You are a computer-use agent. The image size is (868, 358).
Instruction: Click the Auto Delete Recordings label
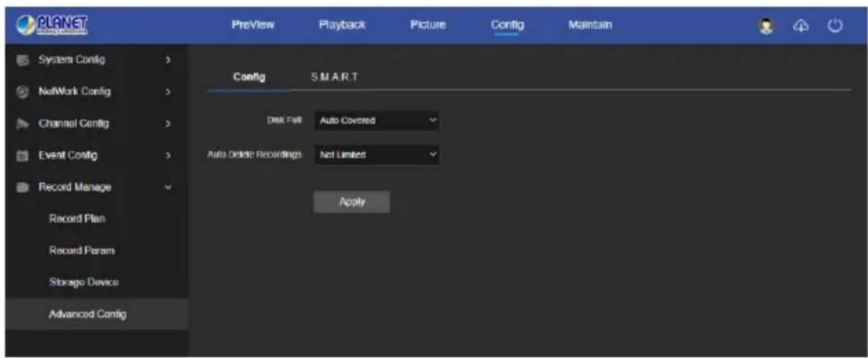tap(254, 155)
